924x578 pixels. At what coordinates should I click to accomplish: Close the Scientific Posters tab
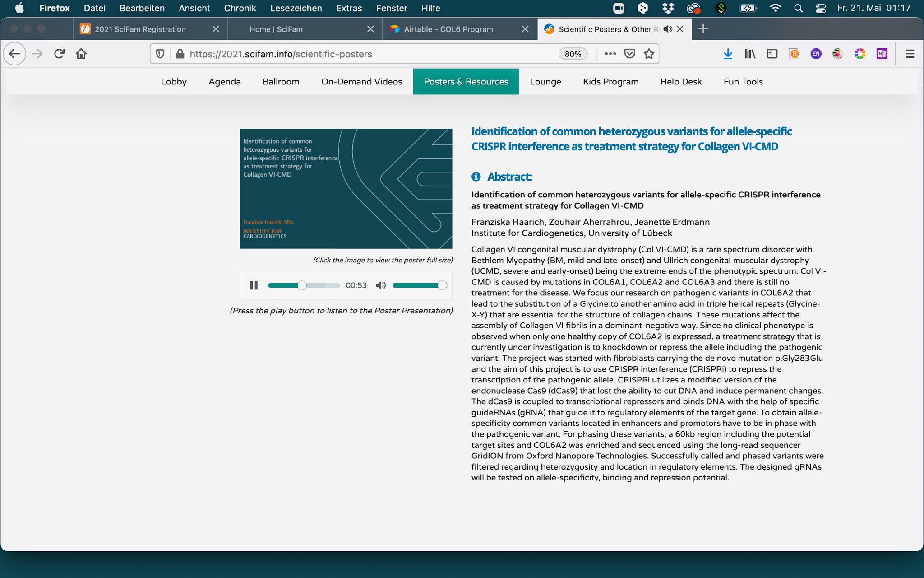pos(680,29)
